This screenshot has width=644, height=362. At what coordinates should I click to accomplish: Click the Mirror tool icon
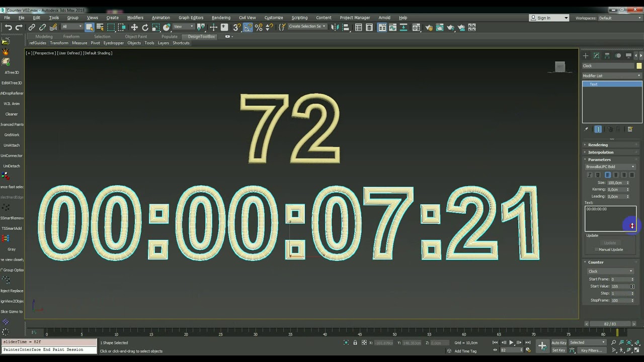[x=335, y=28]
